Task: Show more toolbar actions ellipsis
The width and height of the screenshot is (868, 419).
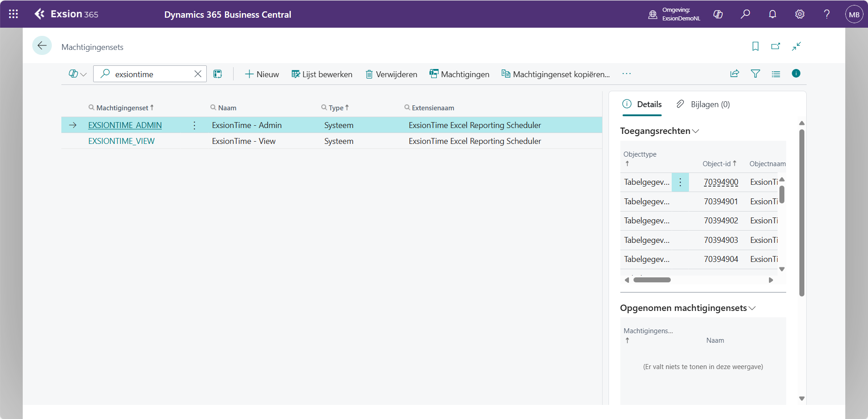Action: pyautogui.click(x=627, y=74)
